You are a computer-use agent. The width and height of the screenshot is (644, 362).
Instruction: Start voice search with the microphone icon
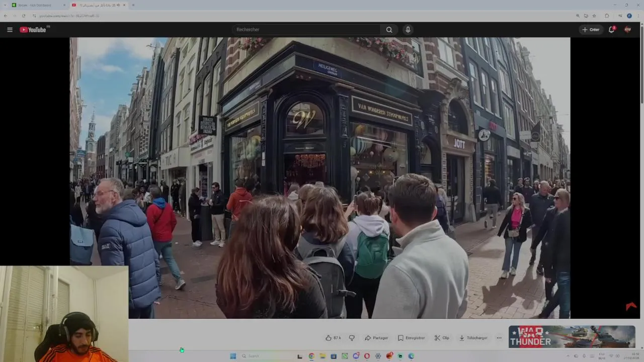pyautogui.click(x=408, y=30)
